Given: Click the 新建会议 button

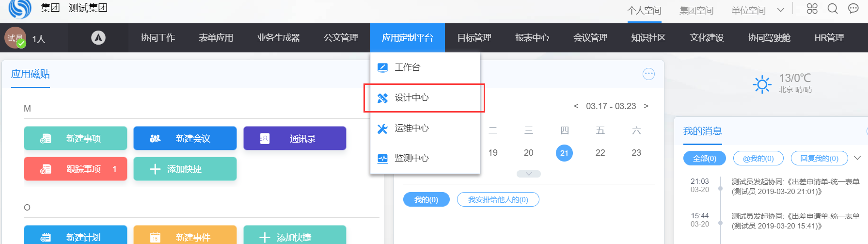Looking at the screenshot, I should pyautogui.click(x=185, y=139).
